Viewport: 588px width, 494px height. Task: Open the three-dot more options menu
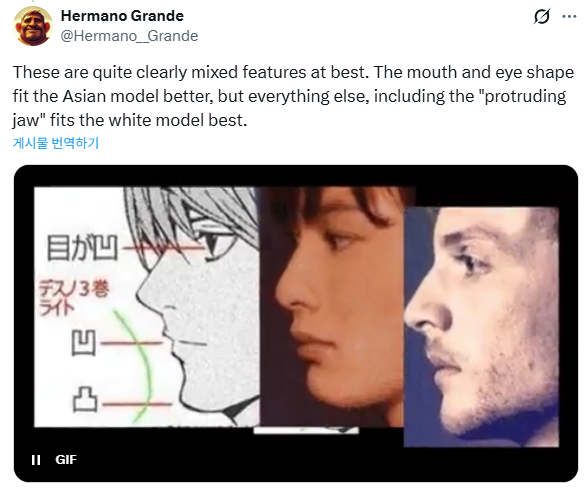[x=569, y=17]
